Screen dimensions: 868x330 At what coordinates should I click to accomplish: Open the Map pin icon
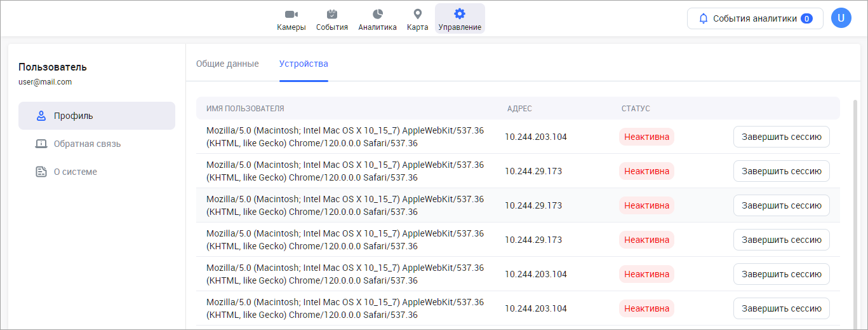[417, 14]
